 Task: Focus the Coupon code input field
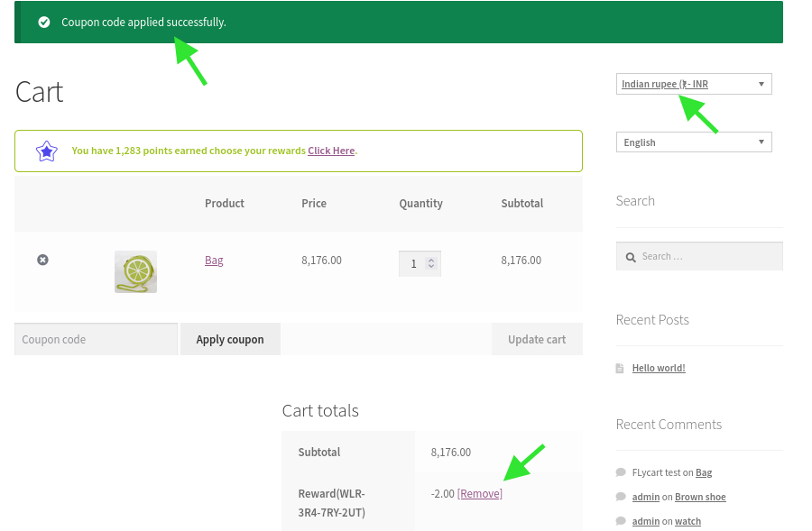click(97, 340)
